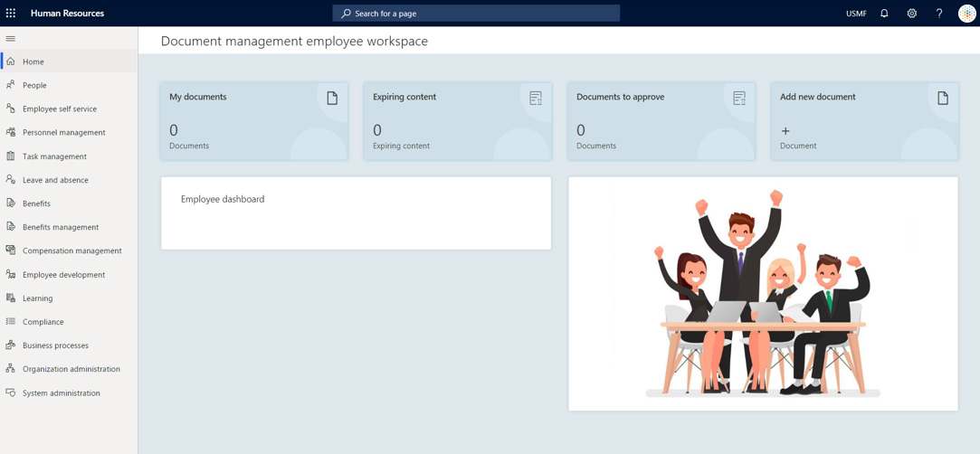The image size is (980, 454).
Task: Click the Leave and absence icon
Action: point(10,180)
